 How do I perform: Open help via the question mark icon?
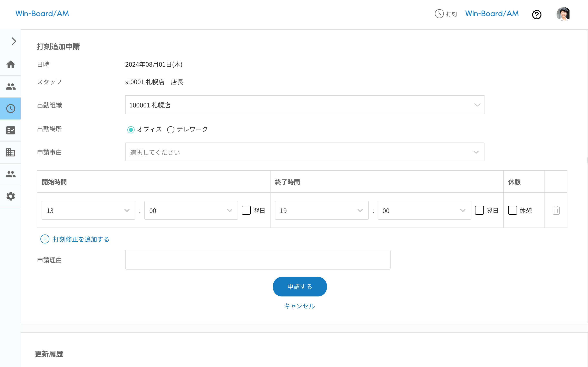tap(537, 15)
